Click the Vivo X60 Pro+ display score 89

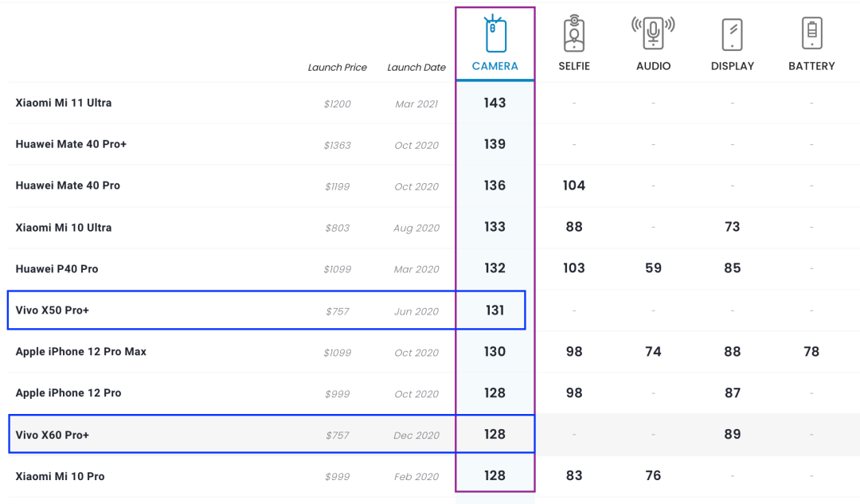[733, 434]
